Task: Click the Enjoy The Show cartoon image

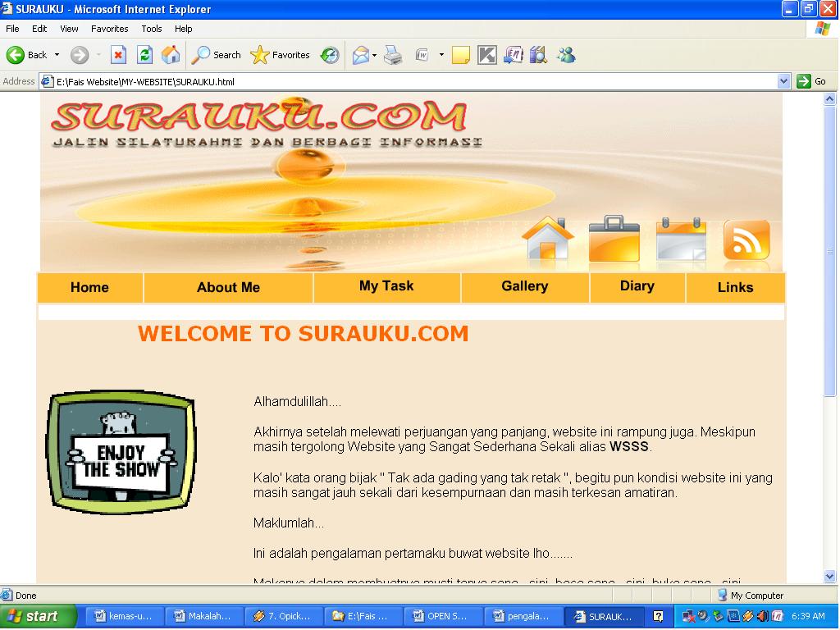Action: [x=121, y=452]
